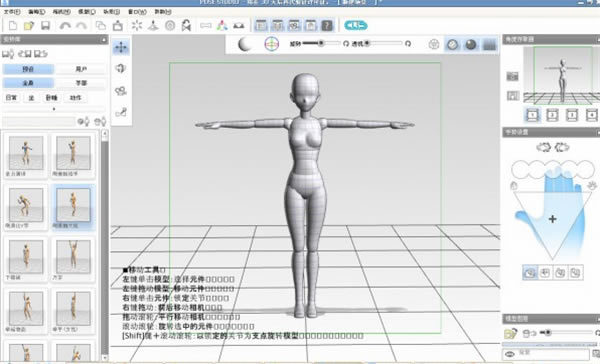Click the model size slider in model panel
This screenshot has width=600, height=364.
567,333
